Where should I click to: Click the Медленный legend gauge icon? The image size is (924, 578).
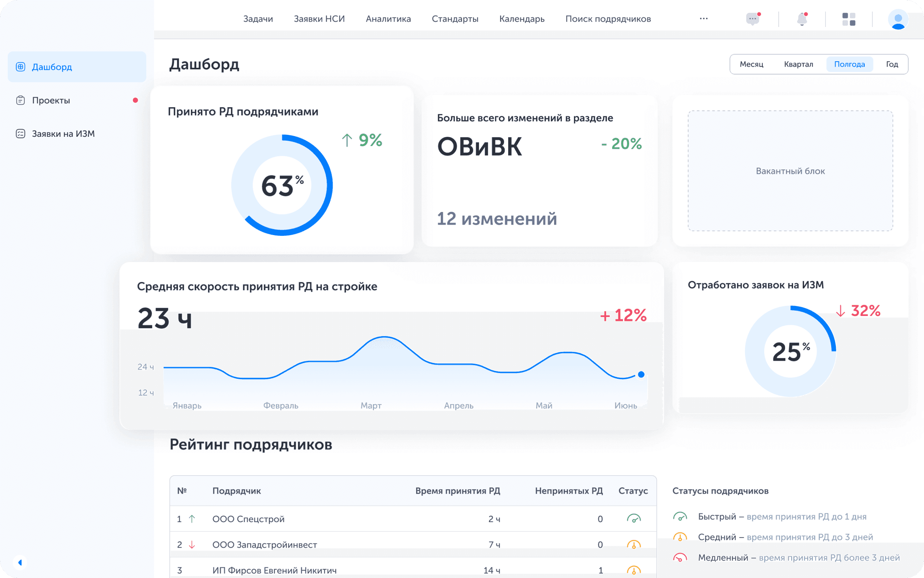[x=680, y=557]
